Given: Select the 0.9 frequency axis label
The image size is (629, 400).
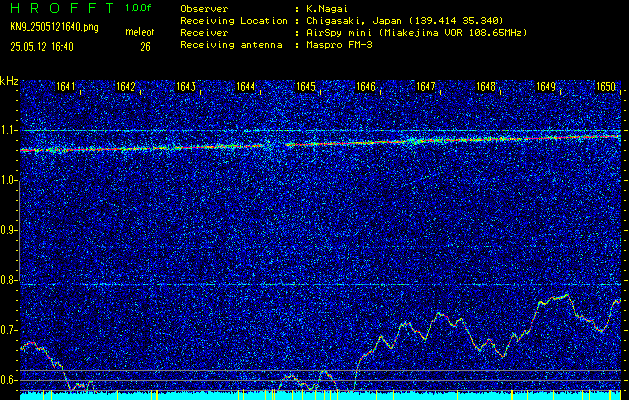Looking at the screenshot, I should [7, 230].
